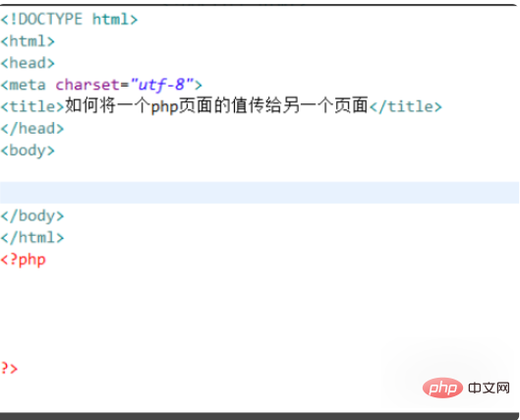
Task: Click the <!DOCTYPE html> declaration line
Action: click(69, 20)
